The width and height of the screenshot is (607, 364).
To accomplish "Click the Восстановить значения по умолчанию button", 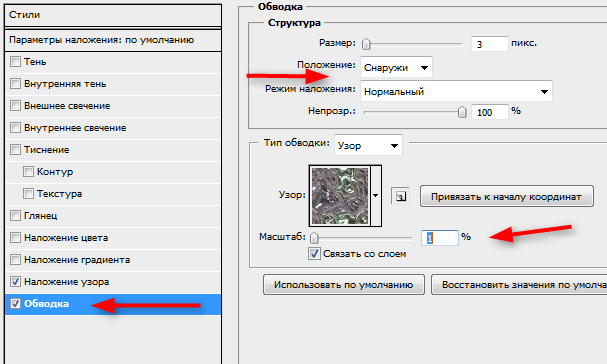I will click(x=519, y=285).
